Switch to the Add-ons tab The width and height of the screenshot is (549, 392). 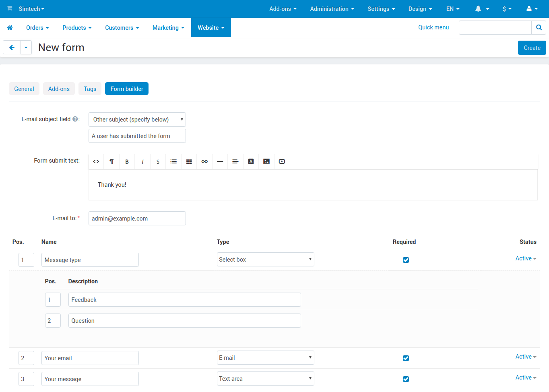point(59,89)
